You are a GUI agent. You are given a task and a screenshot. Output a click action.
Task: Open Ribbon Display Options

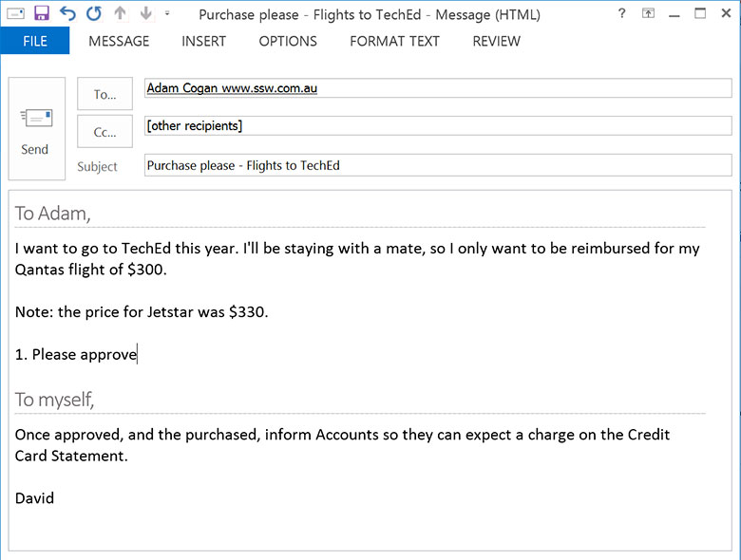coord(648,13)
